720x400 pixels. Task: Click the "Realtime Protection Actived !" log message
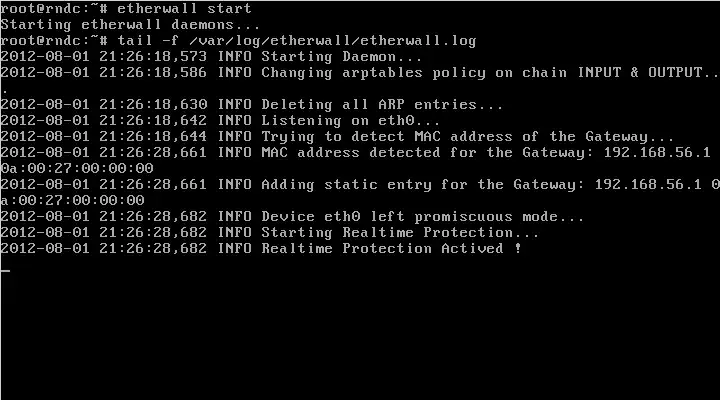coord(392,249)
